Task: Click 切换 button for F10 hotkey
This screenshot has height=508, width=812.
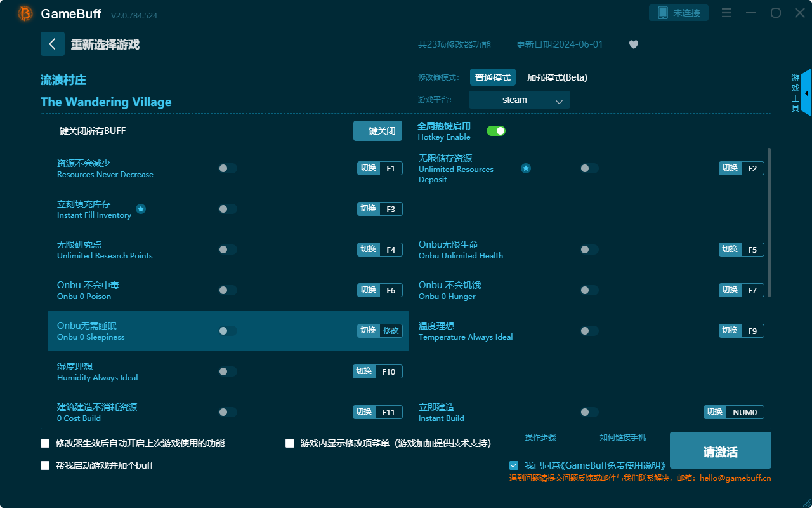Action: [x=364, y=371]
